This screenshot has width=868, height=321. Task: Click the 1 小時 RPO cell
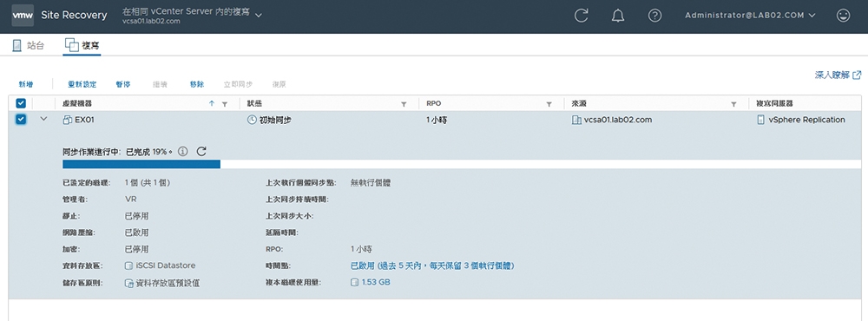(437, 120)
